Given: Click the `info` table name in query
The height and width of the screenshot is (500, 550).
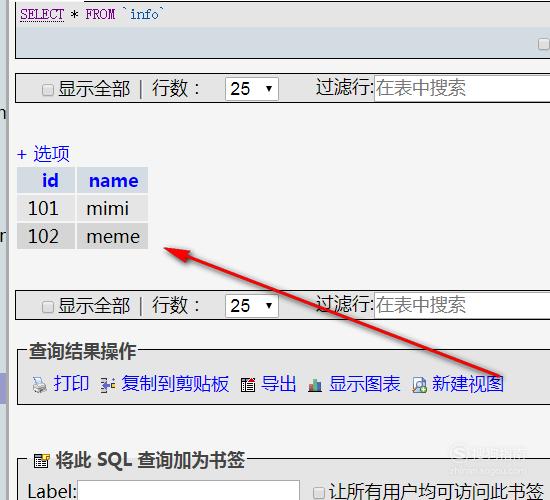Looking at the screenshot, I should 143,14.
